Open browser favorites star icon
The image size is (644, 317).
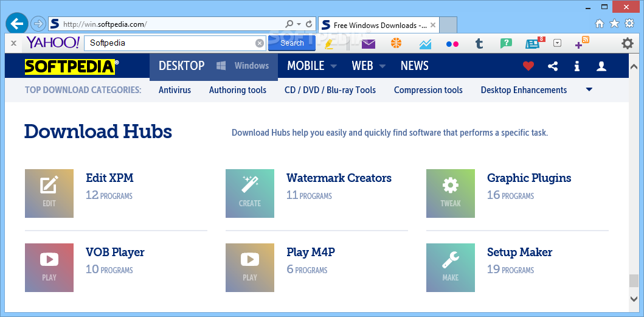(x=614, y=24)
